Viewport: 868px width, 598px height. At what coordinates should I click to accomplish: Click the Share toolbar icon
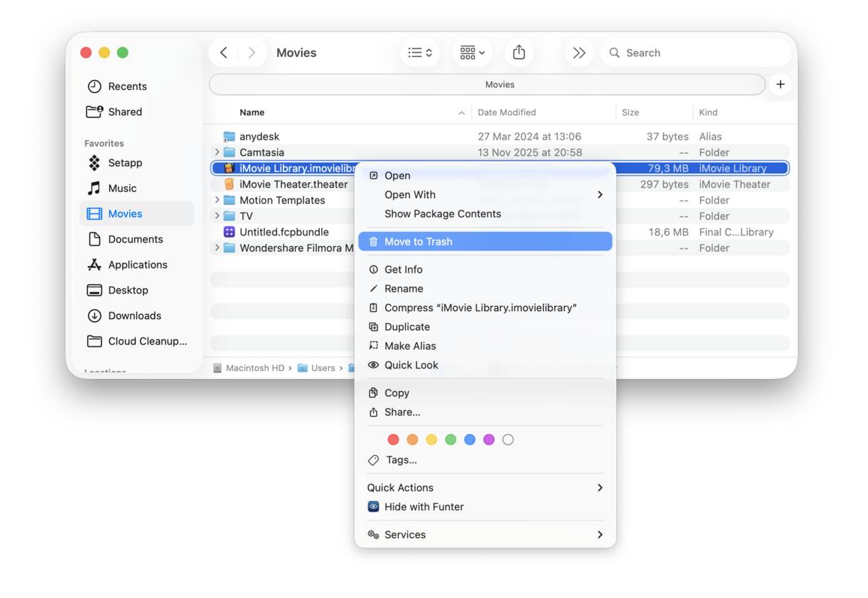click(x=519, y=53)
